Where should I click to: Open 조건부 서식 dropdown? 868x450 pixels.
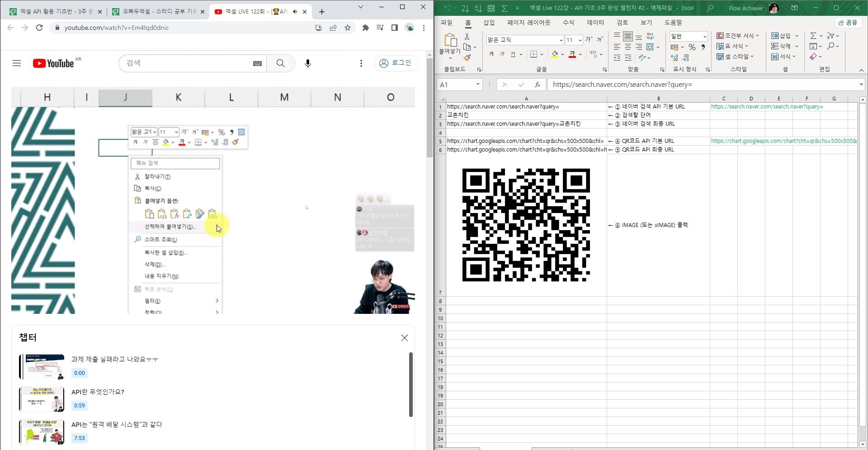(x=738, y=36)
